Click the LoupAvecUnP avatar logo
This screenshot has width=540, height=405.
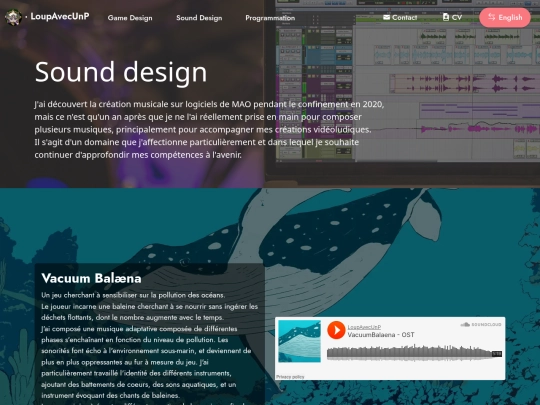[13, 17]
